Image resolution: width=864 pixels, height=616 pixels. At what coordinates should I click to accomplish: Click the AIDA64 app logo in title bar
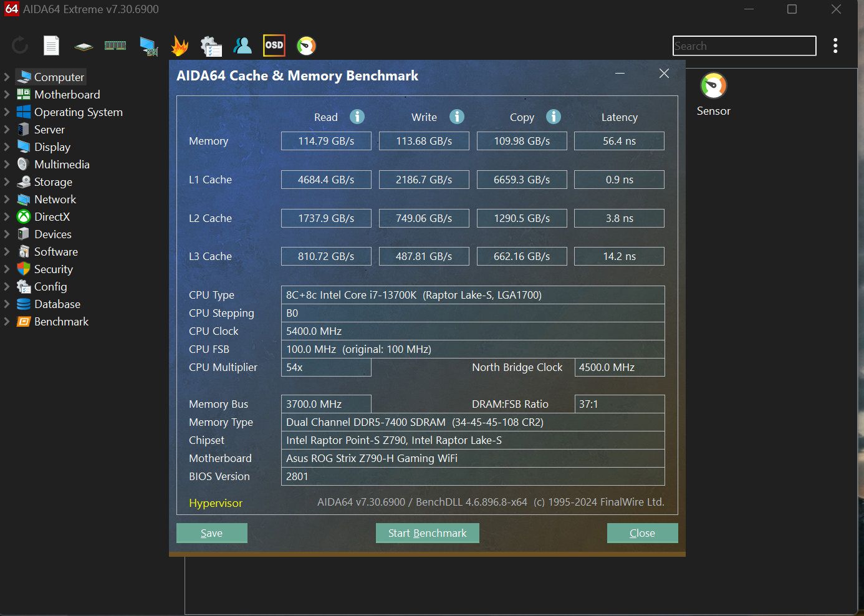click(x=11, y=9)
